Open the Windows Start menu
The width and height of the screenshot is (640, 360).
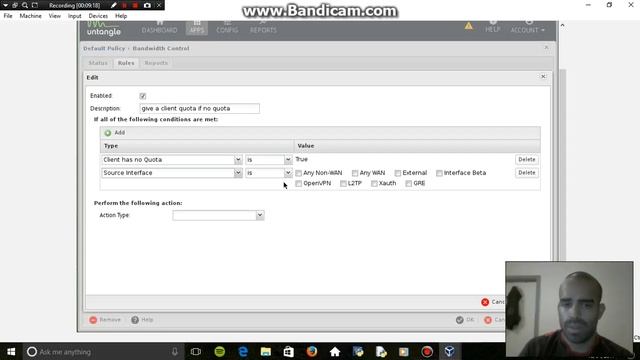pyautogui.click(x=11, y=351)
